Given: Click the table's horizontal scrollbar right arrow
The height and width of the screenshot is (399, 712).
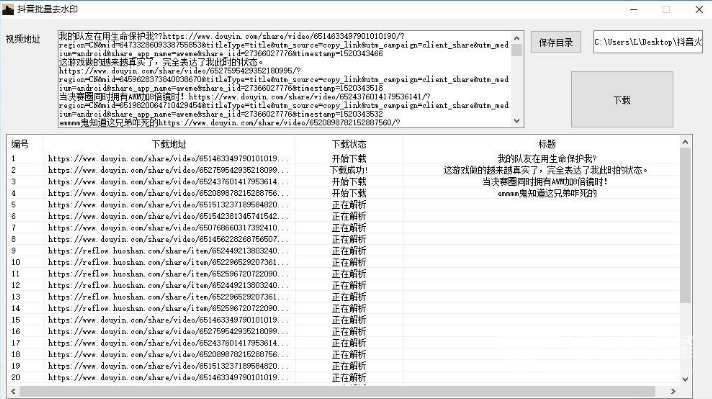Looking at the screenshot, I should 673,391.
